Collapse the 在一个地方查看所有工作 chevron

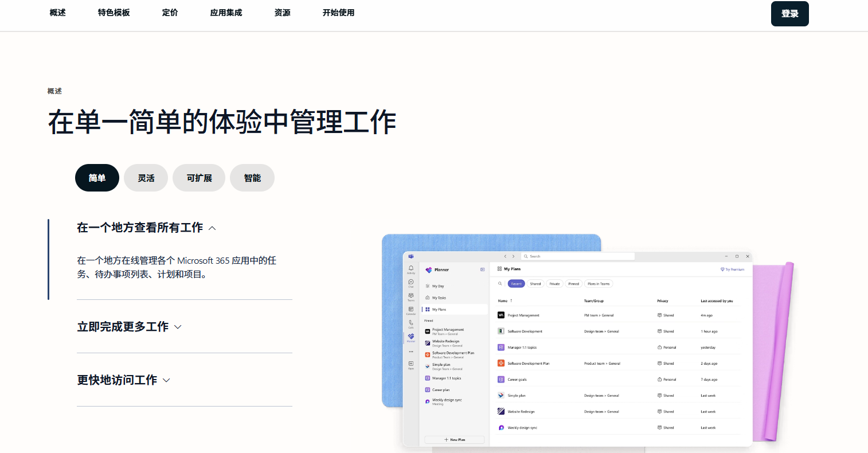212,228
